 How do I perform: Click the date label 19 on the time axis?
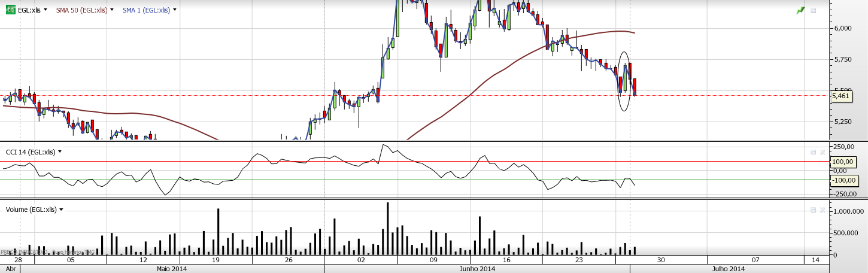tap(216, 260)
